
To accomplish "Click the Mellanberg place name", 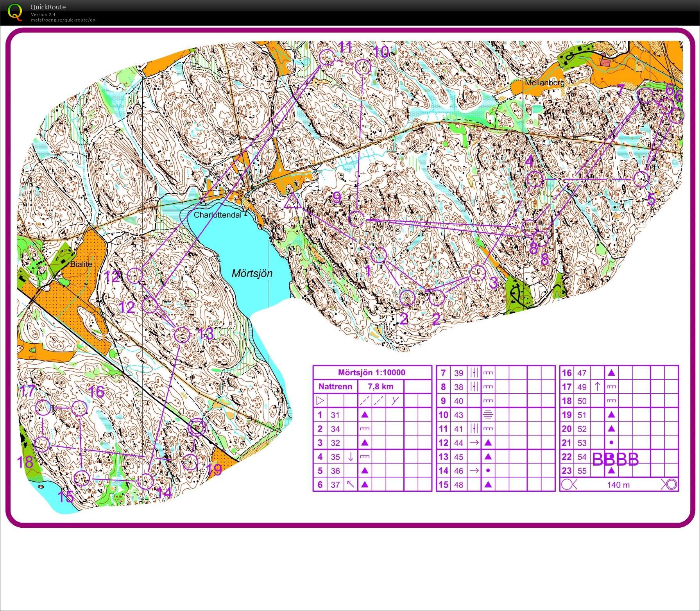I will pos(544,83).
